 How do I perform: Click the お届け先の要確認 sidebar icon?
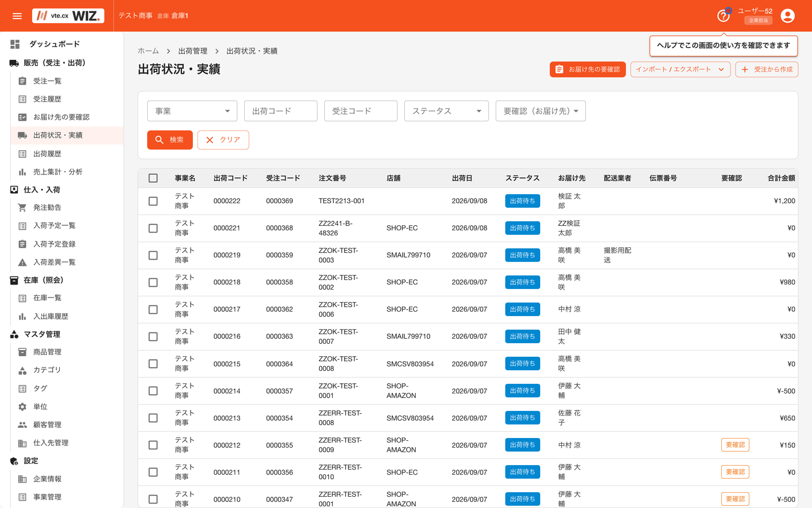click(23, 117)
